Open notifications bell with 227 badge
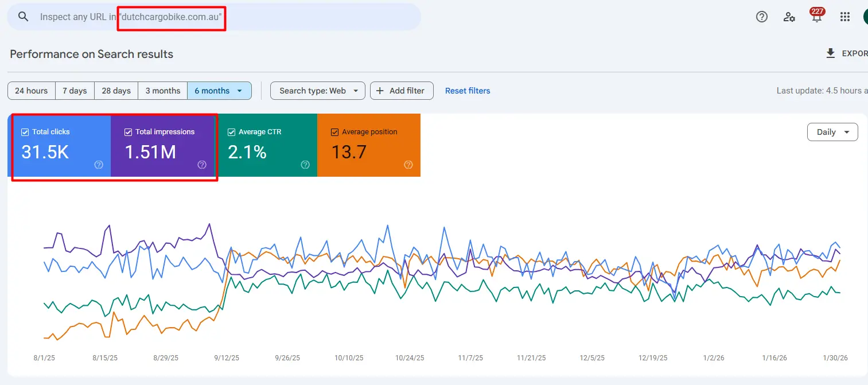The height and width of the screenshot is (385, 868). pyautogui.click(x=817, y=17)
